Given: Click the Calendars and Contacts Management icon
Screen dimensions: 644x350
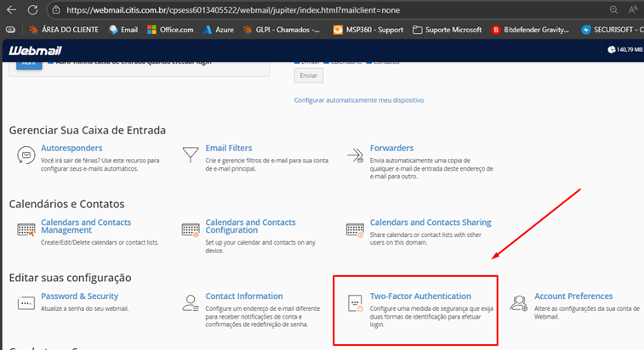Looking at the screenshot, I should pyautogui.click(x=26, y=229).
